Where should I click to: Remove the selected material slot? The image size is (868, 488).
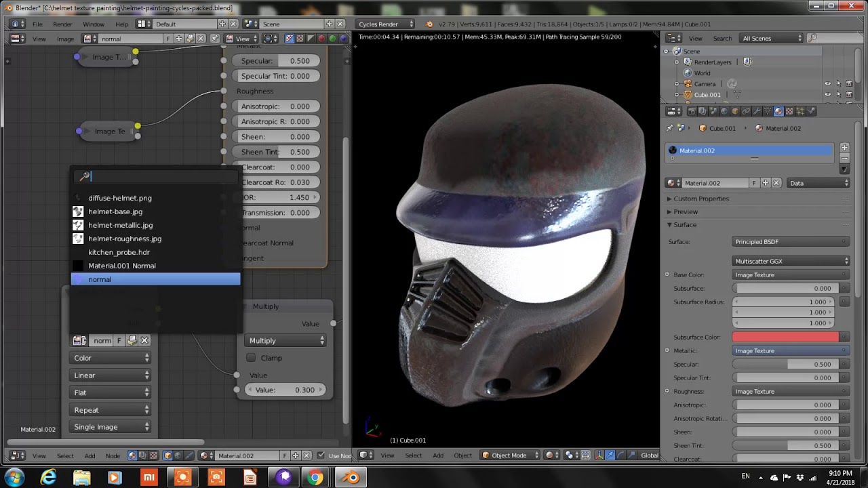[x=844, y=157]
